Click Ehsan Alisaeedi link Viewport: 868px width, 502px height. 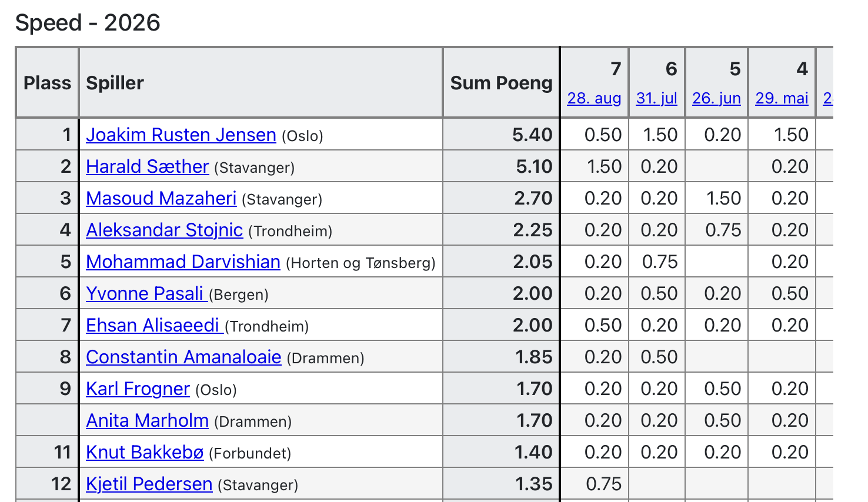(x=155, y=325)
